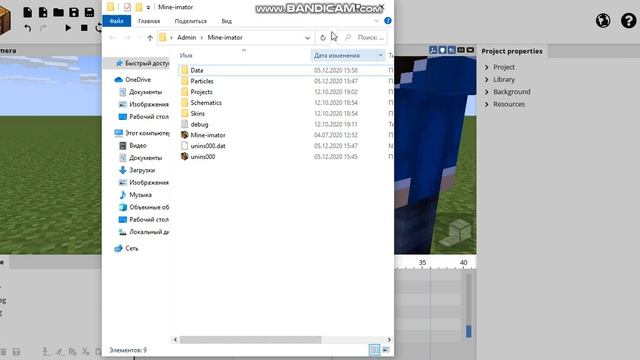This screenshot has height=360, width=640.
Task: Stop the animation playback in Mine-imator
Action: coord(84,28)
